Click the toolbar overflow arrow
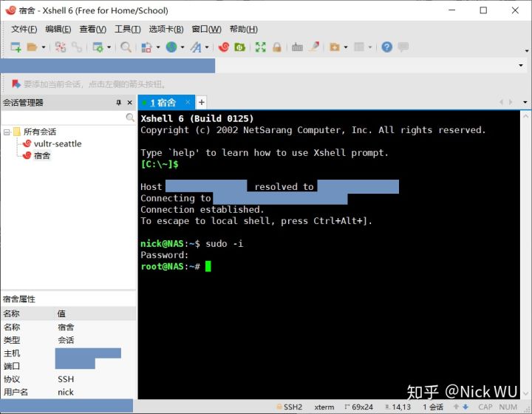This screenshot has height=414, width=532. tap(527, 51)
